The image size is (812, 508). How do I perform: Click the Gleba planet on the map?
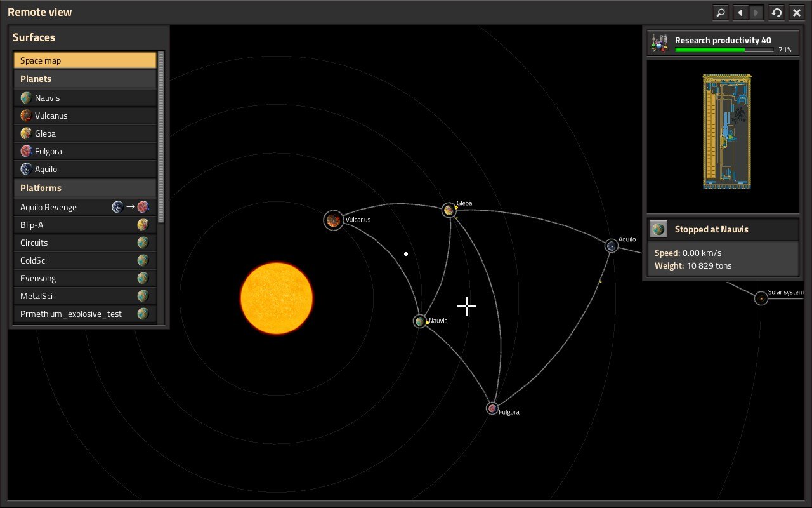pyautogui.click(x=449, y=210)
